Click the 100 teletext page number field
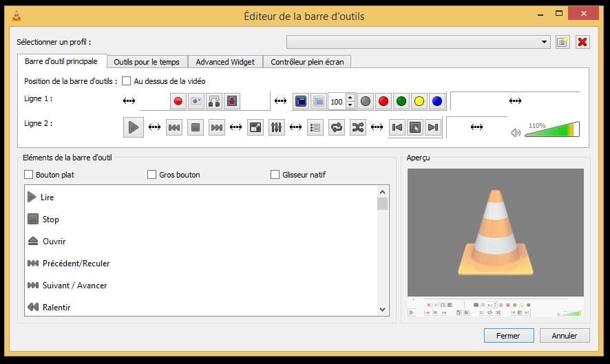 337,102
